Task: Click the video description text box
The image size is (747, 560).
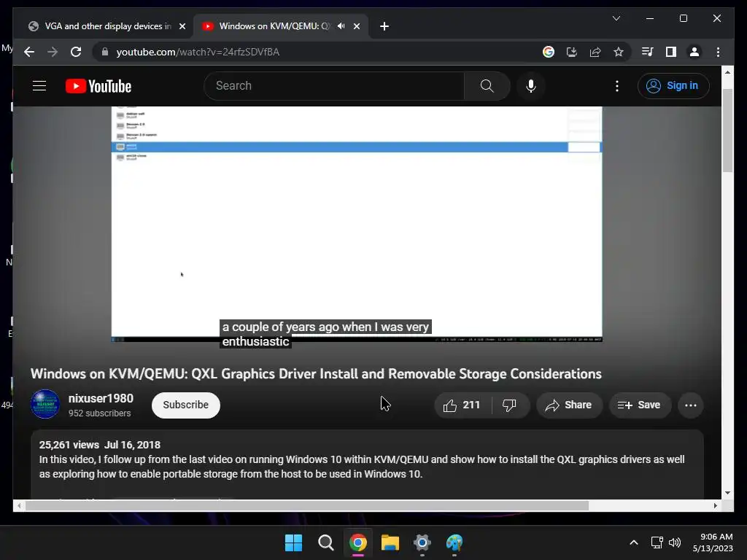Action: [368, 464]
